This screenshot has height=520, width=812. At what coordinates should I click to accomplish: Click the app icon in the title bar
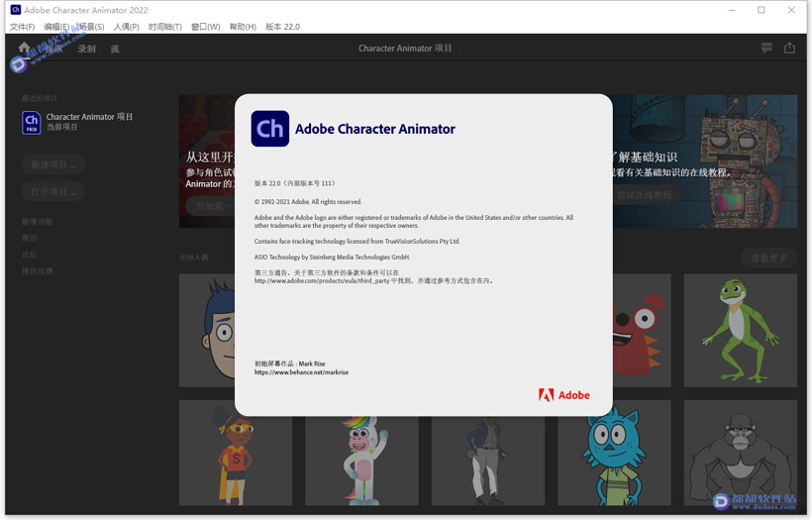coord(16,10)
